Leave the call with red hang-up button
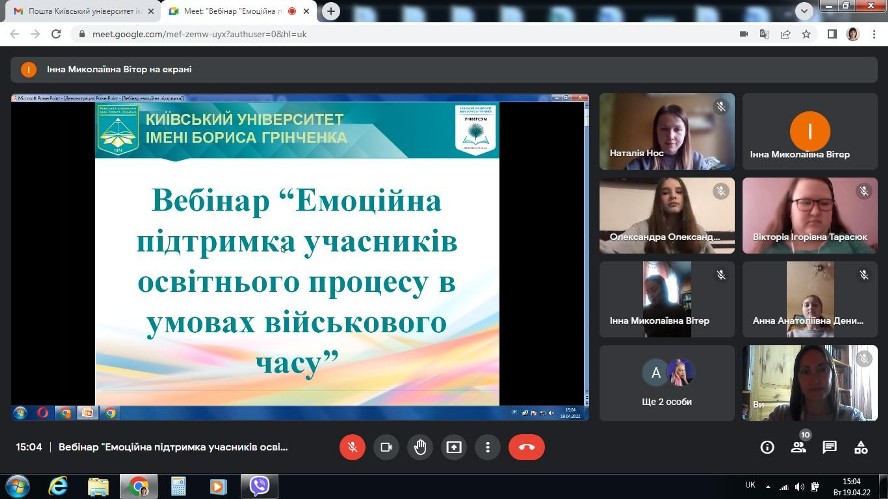The width and height of the screenshot is (888, 499). (527, 447)
